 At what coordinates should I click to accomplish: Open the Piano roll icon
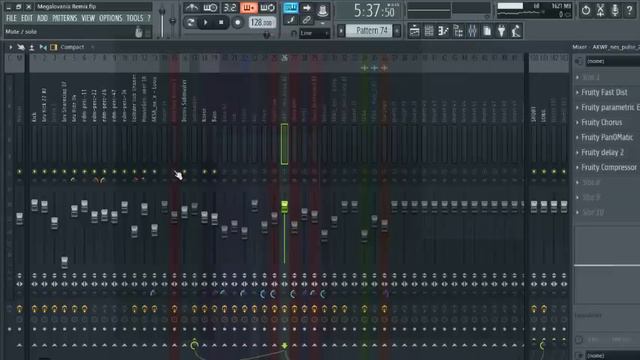(443, 31)
